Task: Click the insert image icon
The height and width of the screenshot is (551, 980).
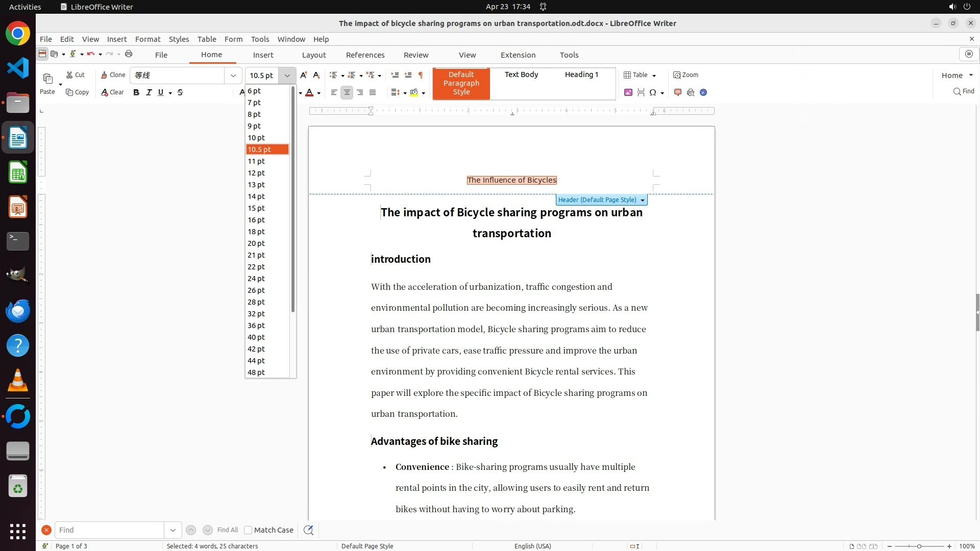Action: 628,92
